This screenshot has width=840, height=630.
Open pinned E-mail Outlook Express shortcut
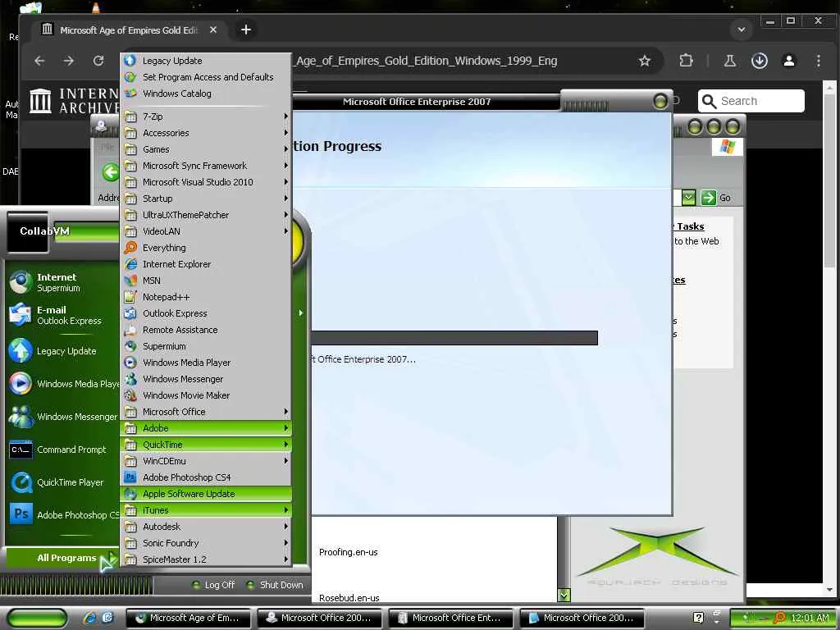[62, 315]
